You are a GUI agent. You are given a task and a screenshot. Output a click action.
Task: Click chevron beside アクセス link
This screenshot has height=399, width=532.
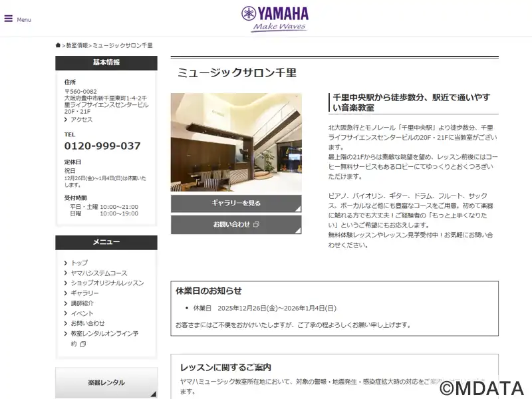point(65,120)
